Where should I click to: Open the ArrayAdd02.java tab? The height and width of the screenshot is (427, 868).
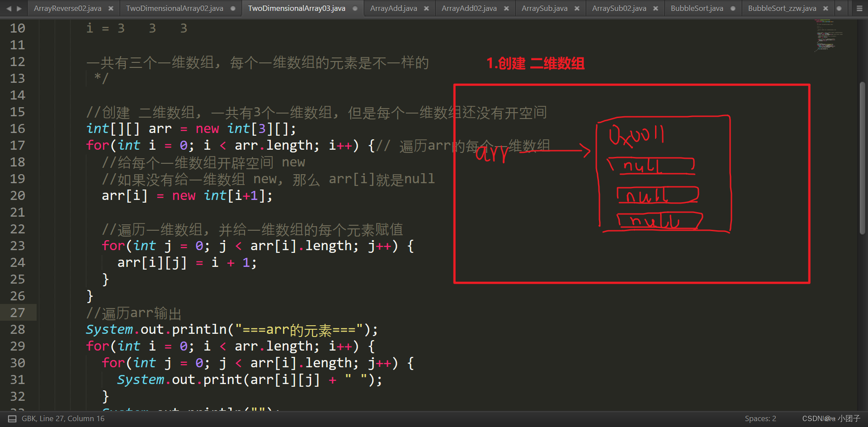point(469,8)
